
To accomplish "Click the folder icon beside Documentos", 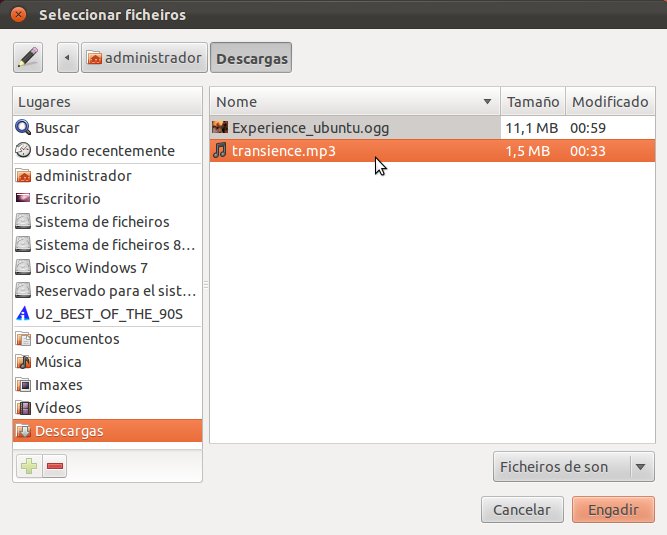I will [x=23, y=339].
